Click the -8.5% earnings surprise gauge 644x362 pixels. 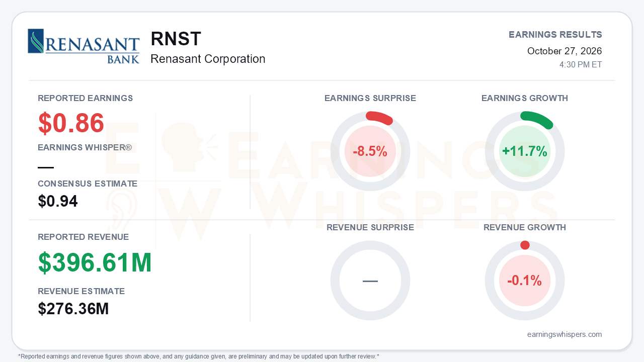(370, 151)
